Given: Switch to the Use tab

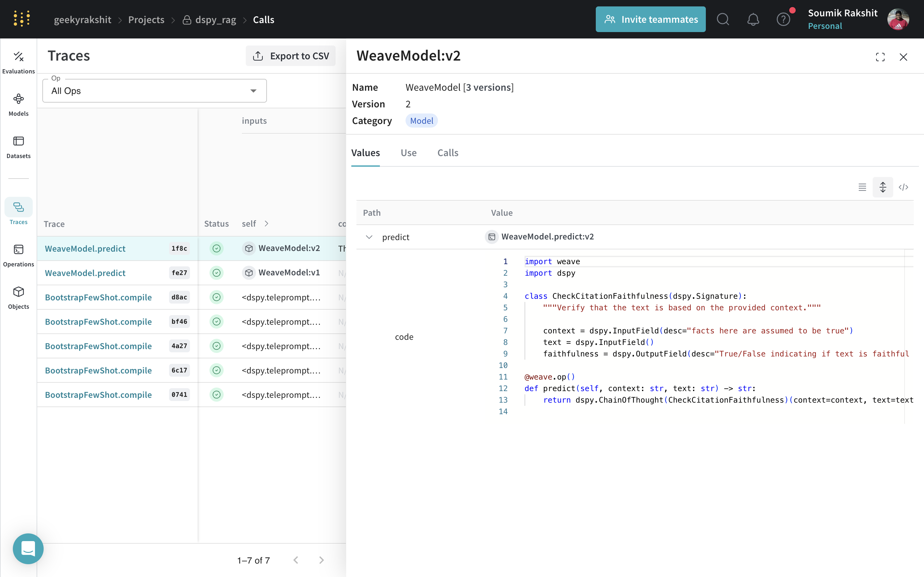Looking at the screenshot, I should (408, 152).
